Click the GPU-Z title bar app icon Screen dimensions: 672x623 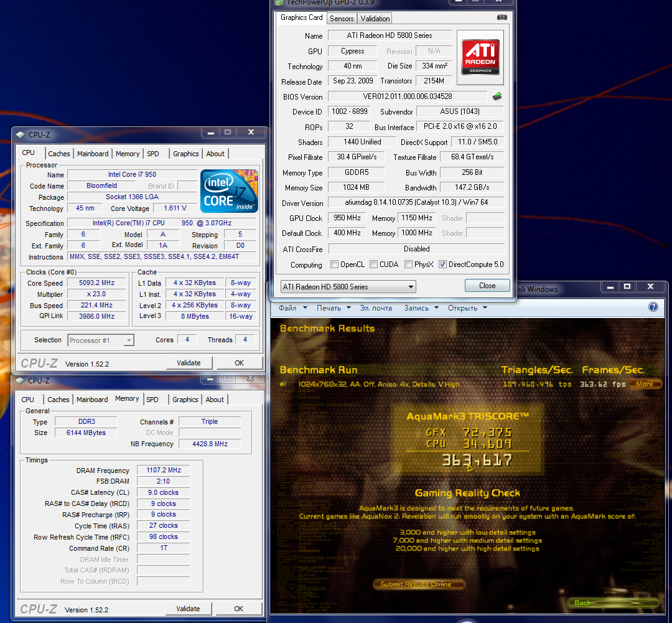click(x=279, y=2)
